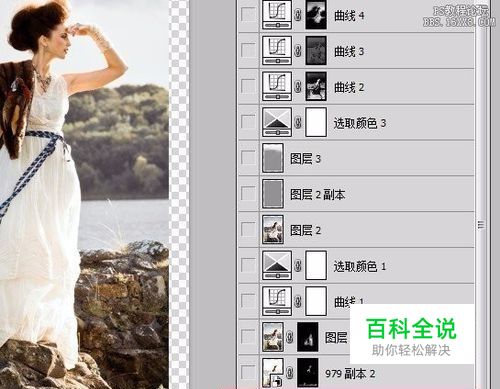
Task: Toggle visibility of the 选取颜色 3 layer
Action: (x=248, y=122)
